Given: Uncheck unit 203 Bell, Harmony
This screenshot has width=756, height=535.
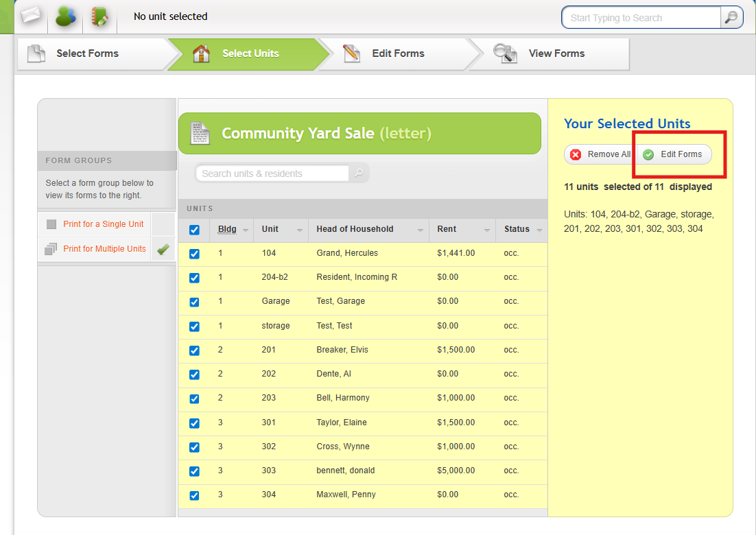Looking at the screenshot, I should point(194,399).
